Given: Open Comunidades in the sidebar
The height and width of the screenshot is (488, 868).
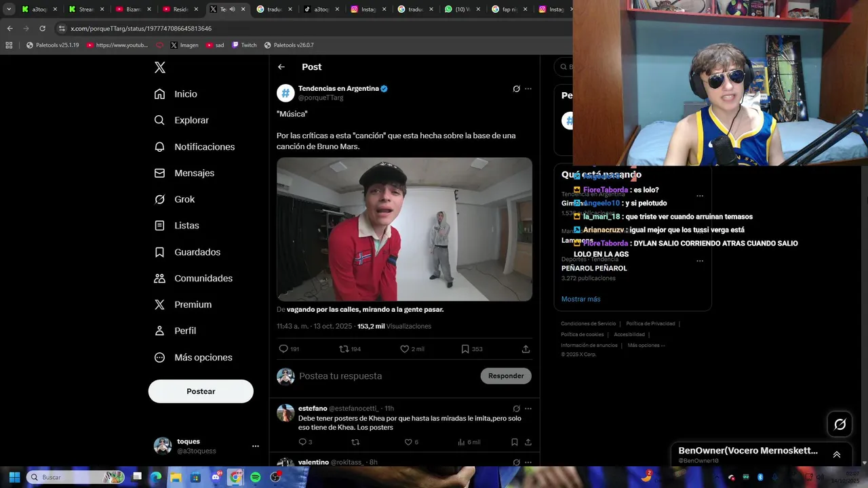Looking at the screenshot, I should point(193,279).
